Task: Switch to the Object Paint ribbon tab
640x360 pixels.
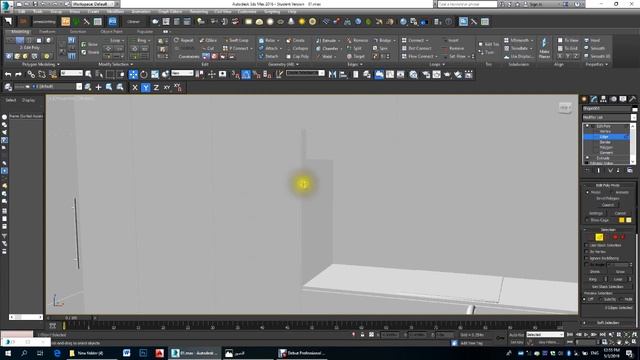Action: point(111,31)
